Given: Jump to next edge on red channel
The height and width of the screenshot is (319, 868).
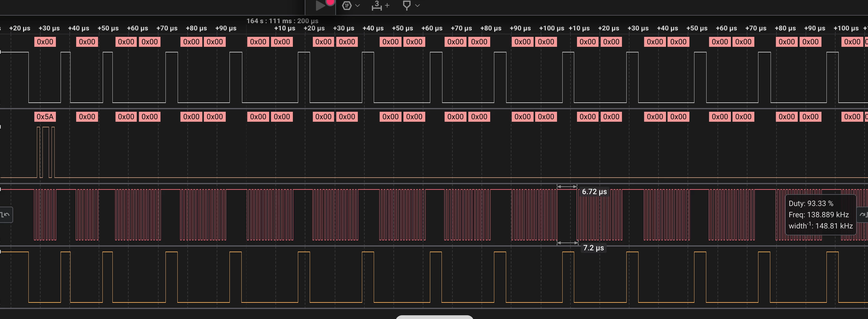Looking at the screenshot, I should tap(863, 214).
